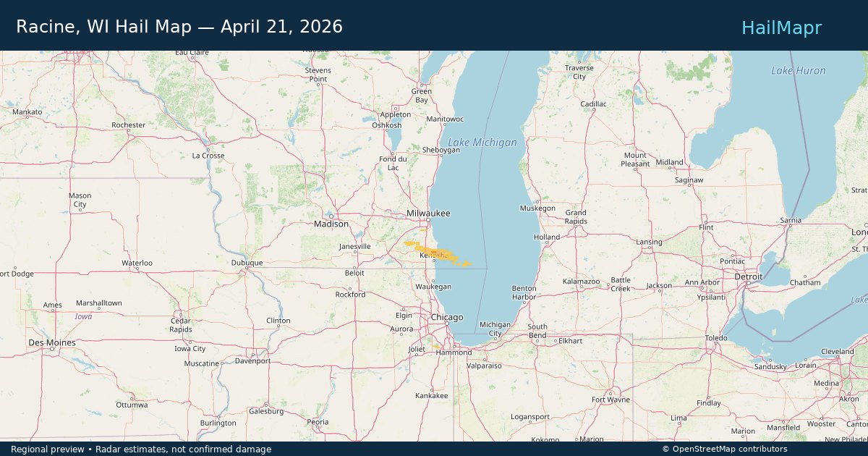
Task: Click the Holland label
Action: pos(547,237)
